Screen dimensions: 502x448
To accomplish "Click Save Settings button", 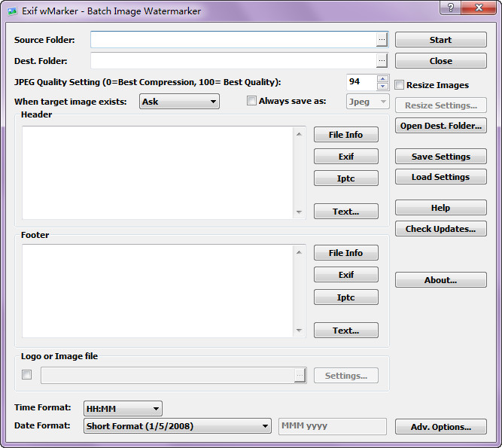I will click(441, 157).
